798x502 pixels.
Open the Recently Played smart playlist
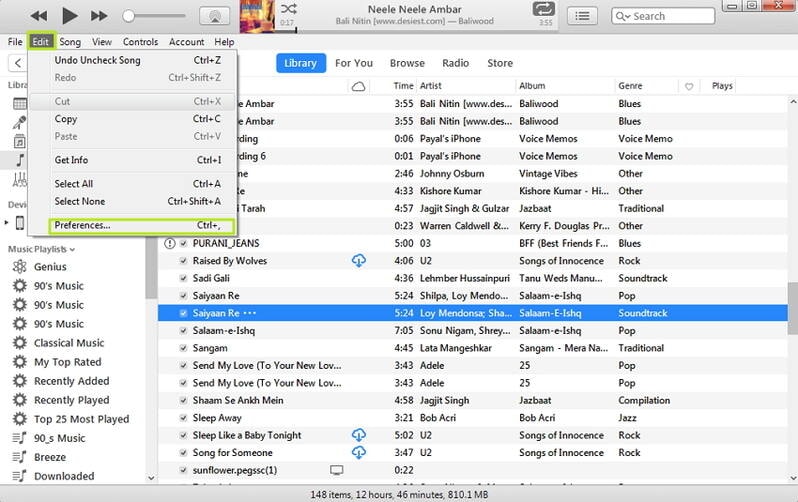coord(71,400)
